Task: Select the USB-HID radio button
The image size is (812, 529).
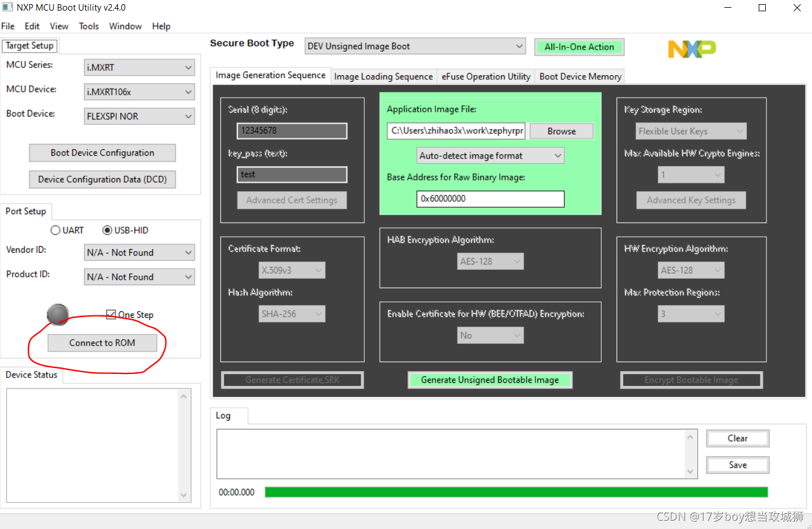Action: 107,230
